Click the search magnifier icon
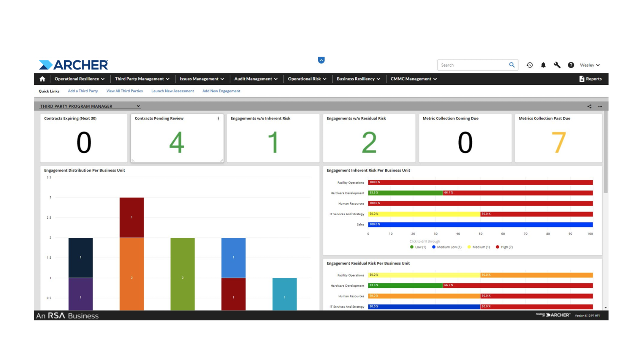 (512, 65)
